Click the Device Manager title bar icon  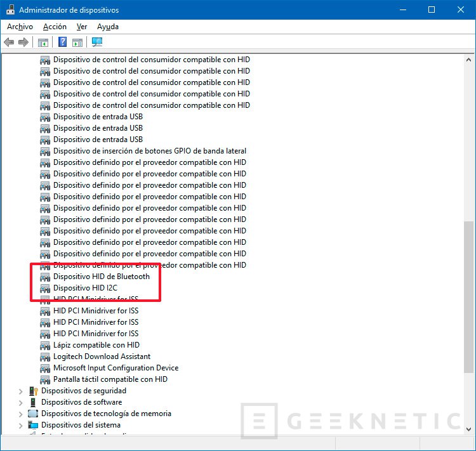point(10,10)
